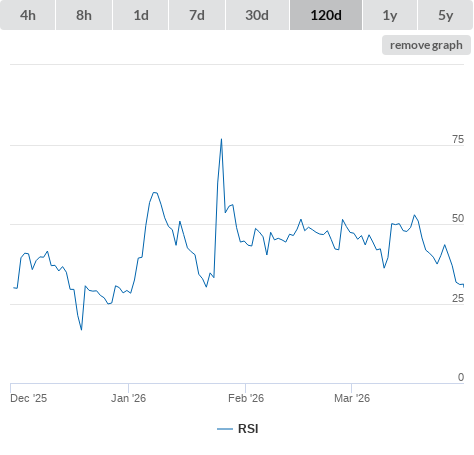
Task: Click the Mar '26 axis tick label
Action: coord(352,398)
